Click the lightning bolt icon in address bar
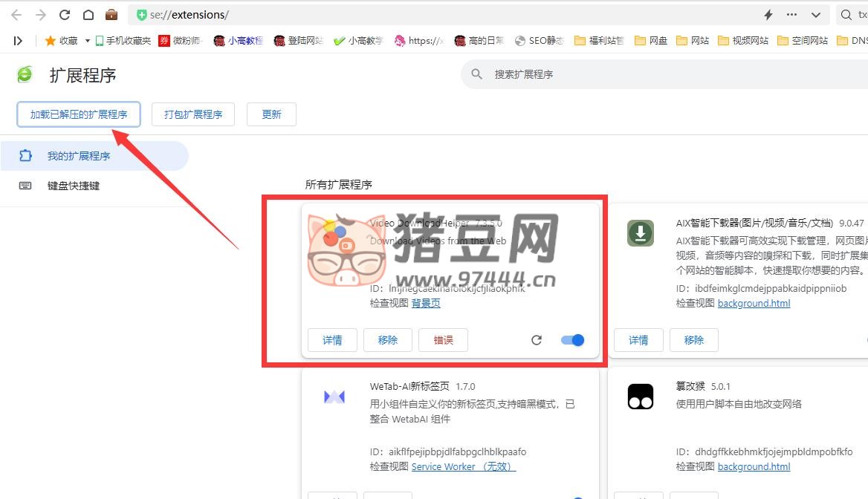868x499 pixels. (x=768, y=15)
